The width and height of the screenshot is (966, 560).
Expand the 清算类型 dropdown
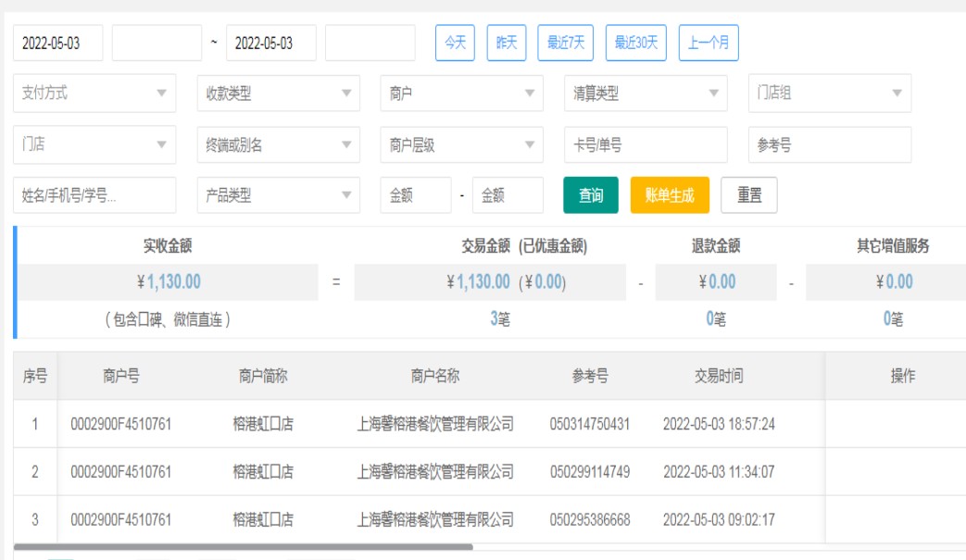coord(646,93)
